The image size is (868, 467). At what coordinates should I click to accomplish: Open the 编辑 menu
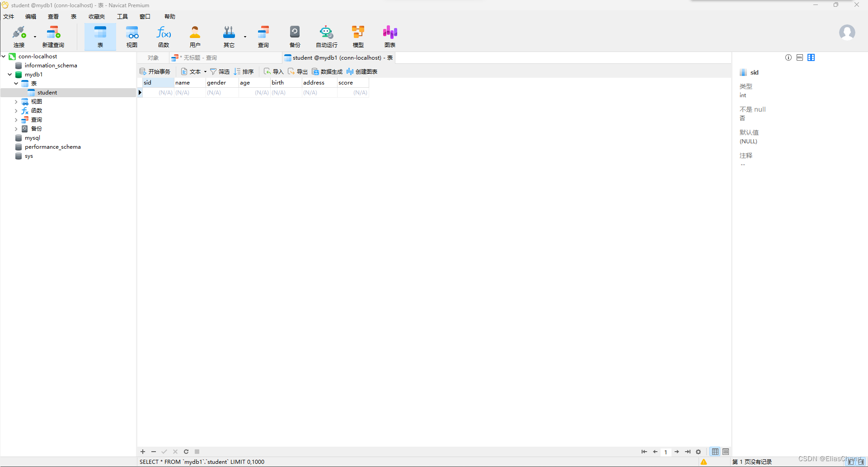(x=31, y=16)
